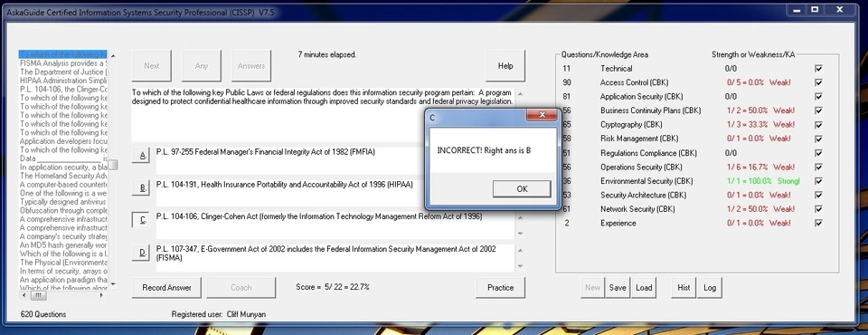Choose answer C, the Clinger-Cohen option
The width and height of the screenshot is (868, 335).
142,221
